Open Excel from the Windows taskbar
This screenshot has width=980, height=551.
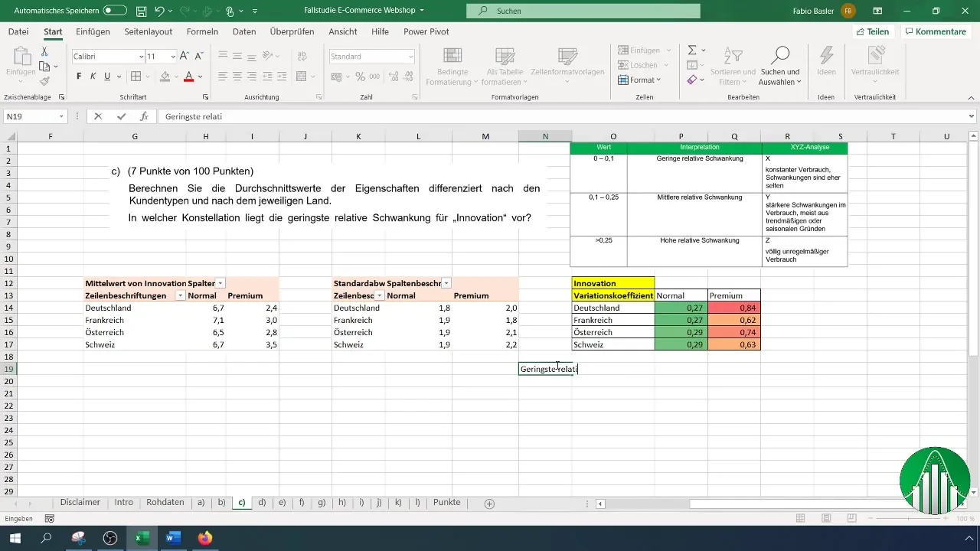[142, 538]
